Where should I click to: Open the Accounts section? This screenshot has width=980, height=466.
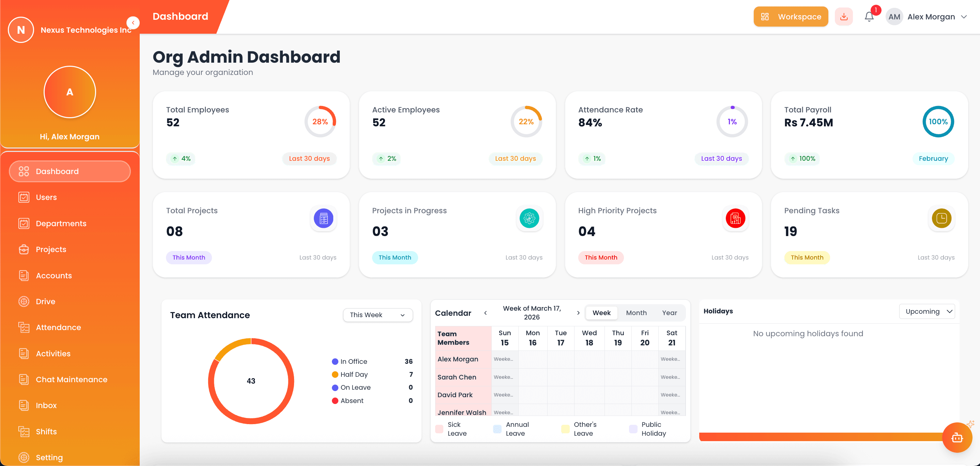tap(53, 276)
